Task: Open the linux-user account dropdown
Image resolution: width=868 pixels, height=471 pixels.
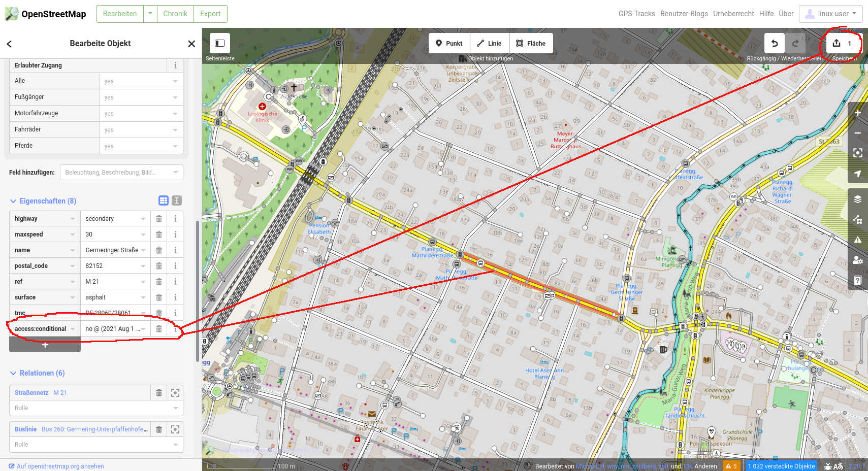Action: tap(831, 14)
